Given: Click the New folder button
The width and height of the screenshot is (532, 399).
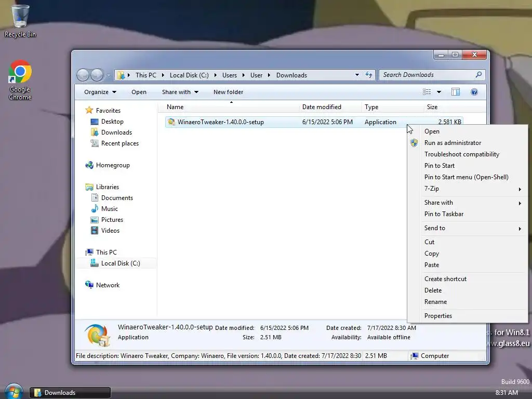Looking at the screenshot, I should tap(228, 92).
